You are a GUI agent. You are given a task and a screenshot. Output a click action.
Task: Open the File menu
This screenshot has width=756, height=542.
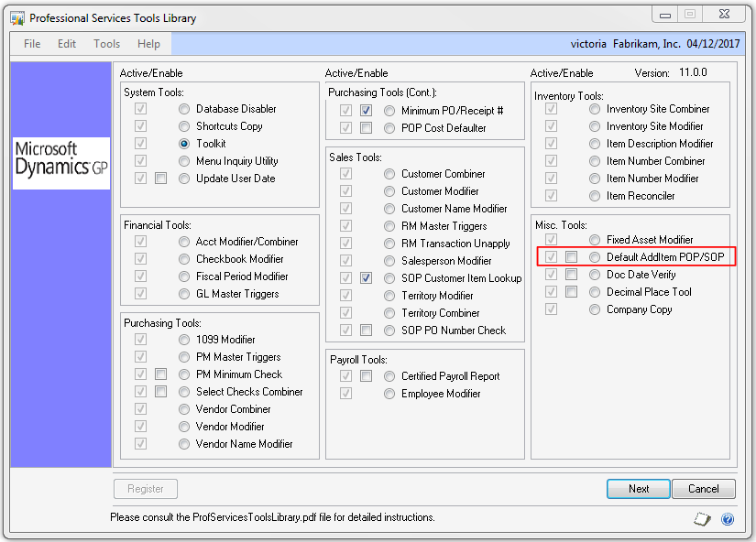click(x=32, y=44)
